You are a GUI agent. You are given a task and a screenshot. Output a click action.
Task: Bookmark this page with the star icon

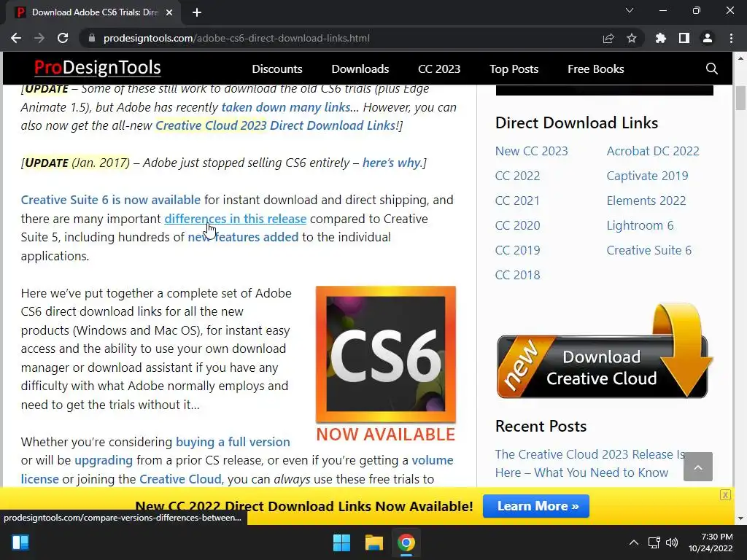point(632,38)
